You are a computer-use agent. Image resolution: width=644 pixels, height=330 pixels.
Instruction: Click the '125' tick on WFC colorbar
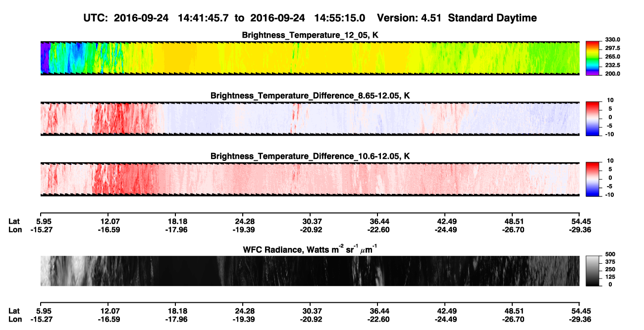tap(610, 277)
